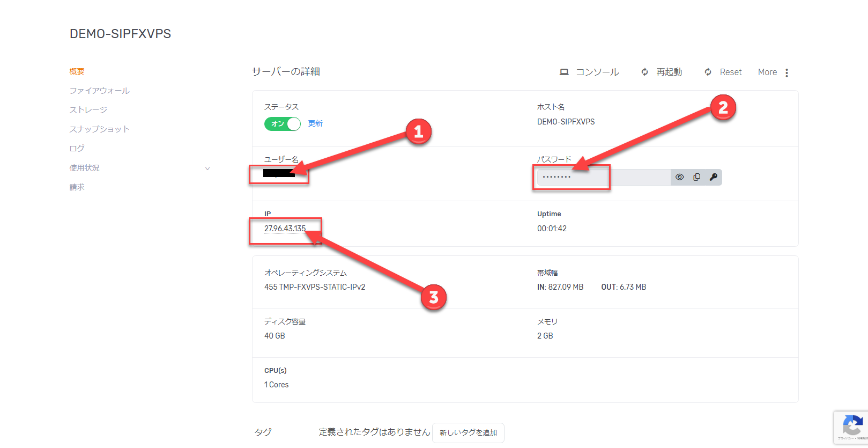Copy the password with the copy icon
Screen dimensions: 868x448
coord(696,177)
